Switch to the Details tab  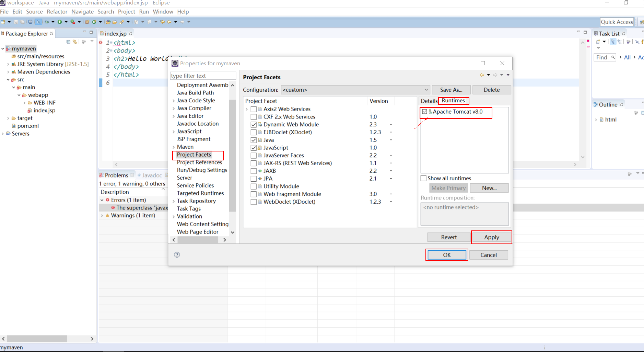coord(429,101)
